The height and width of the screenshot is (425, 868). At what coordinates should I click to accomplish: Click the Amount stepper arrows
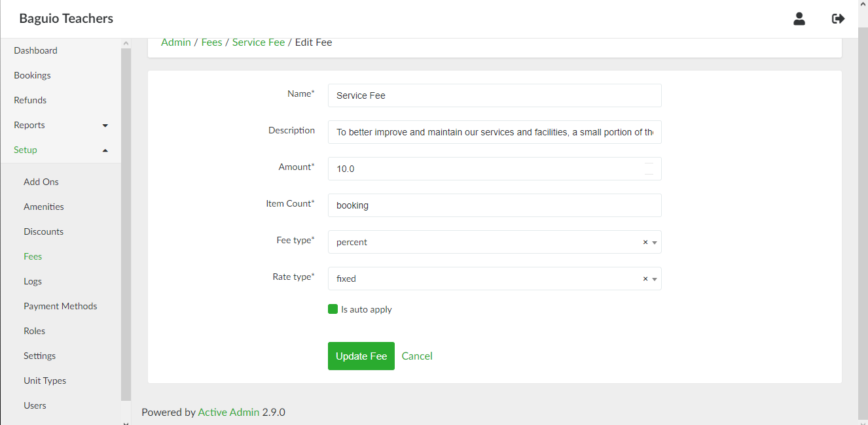point(649,169)
